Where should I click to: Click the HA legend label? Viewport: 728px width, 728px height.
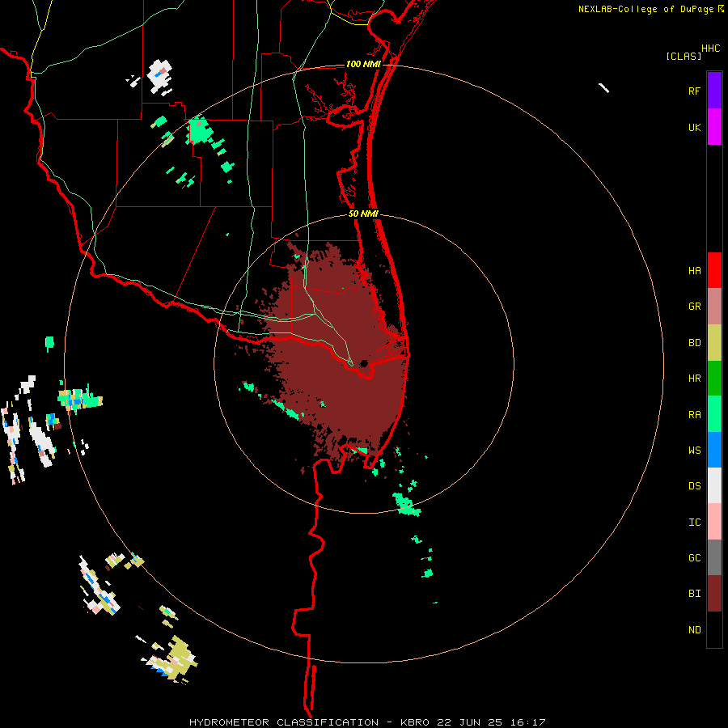click(694, 271)
